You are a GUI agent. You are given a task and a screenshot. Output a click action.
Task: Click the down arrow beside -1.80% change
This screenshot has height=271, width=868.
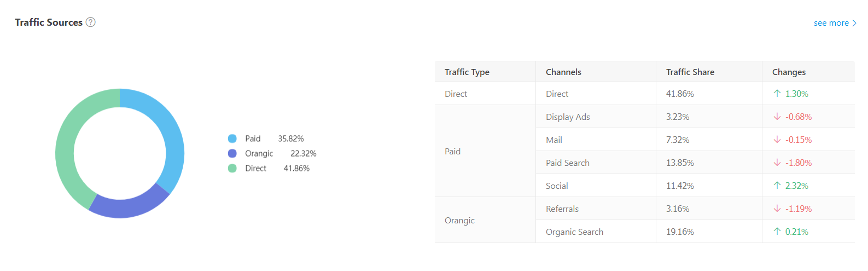point(777,163)
